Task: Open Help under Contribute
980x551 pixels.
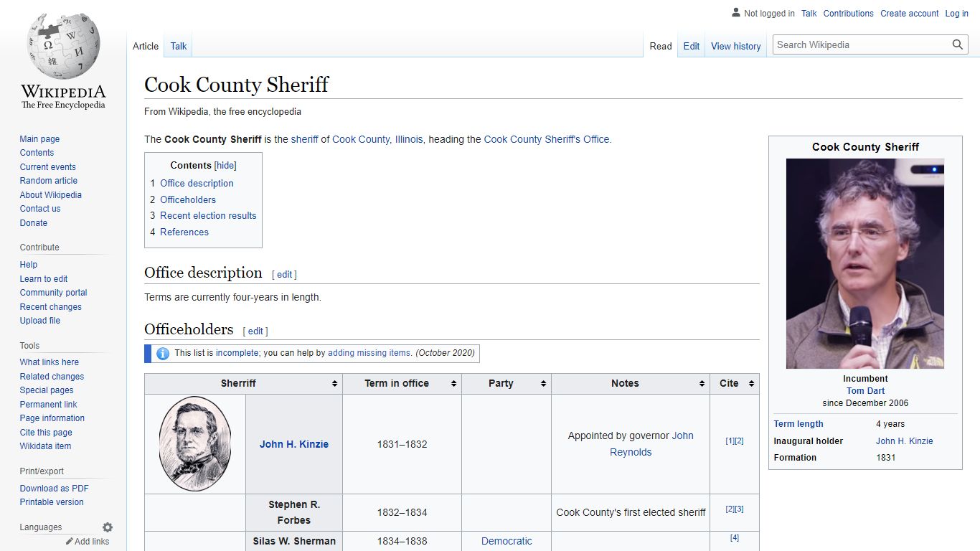Action: click(x=28, y=265)
